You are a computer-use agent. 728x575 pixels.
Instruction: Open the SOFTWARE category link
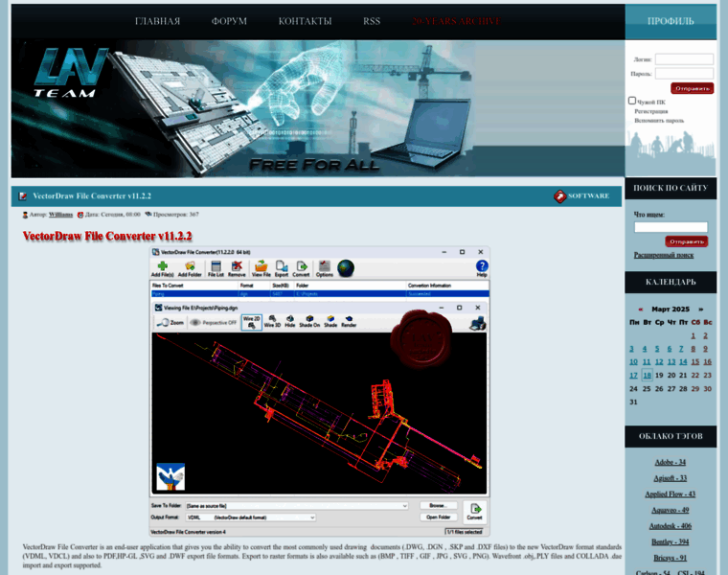point(589,196)
